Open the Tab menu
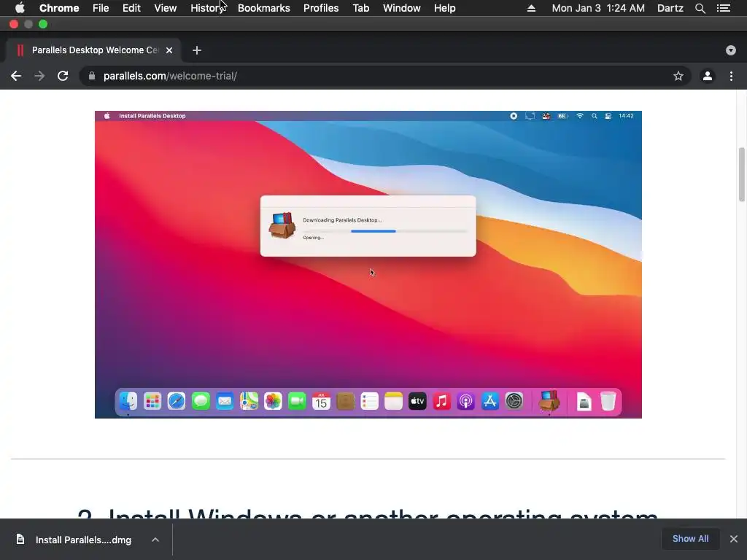 [361, 8]
